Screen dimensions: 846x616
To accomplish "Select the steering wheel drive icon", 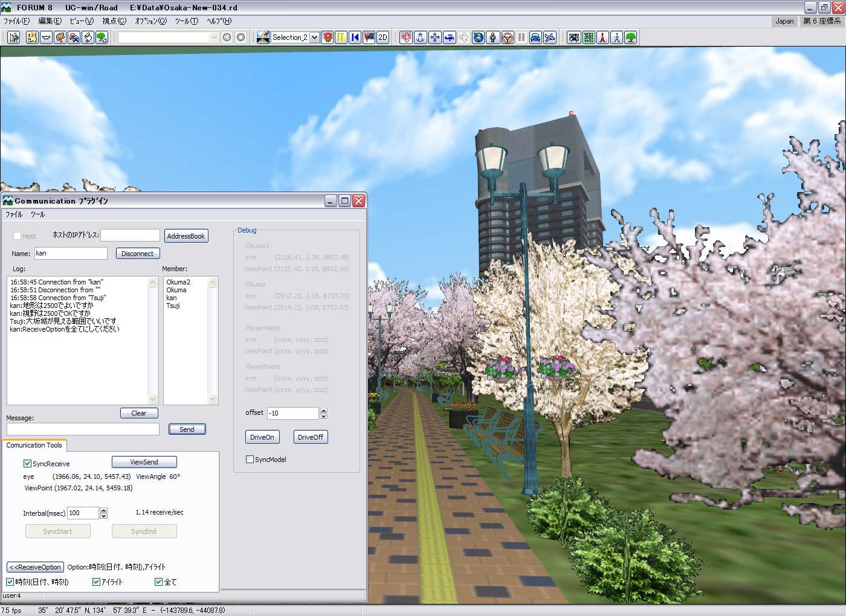I will pos(508,37).
